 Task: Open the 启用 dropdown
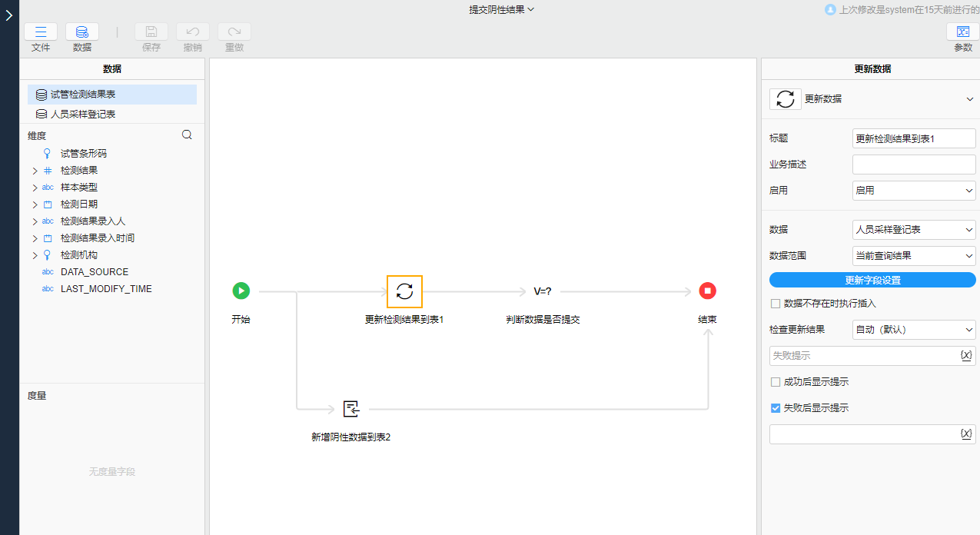[x=913, y=190]
